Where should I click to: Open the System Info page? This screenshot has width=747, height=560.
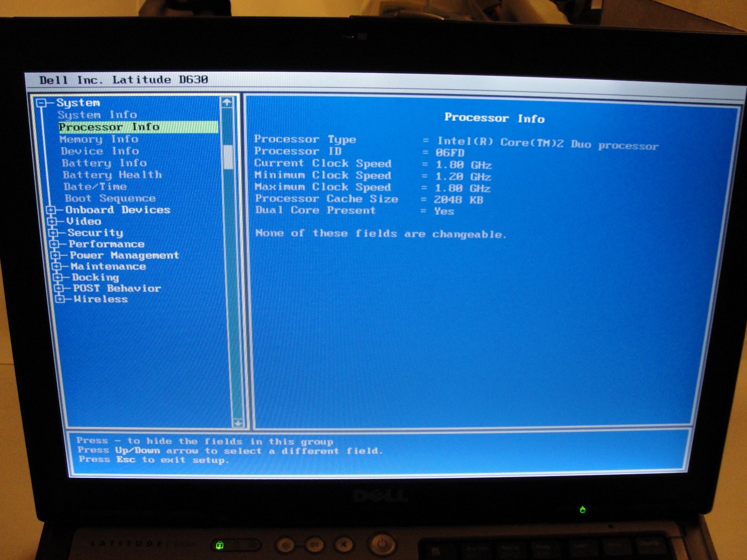coord(97,115)
